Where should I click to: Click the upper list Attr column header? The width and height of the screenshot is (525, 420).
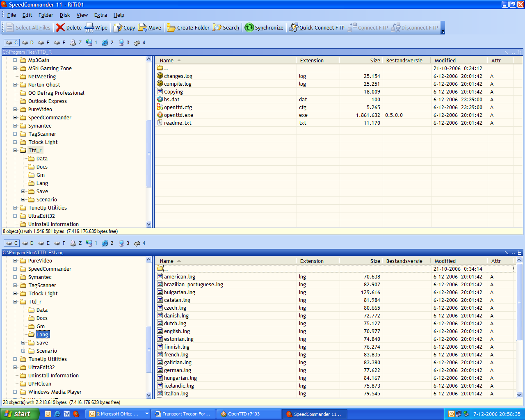[x=500, y=60]
